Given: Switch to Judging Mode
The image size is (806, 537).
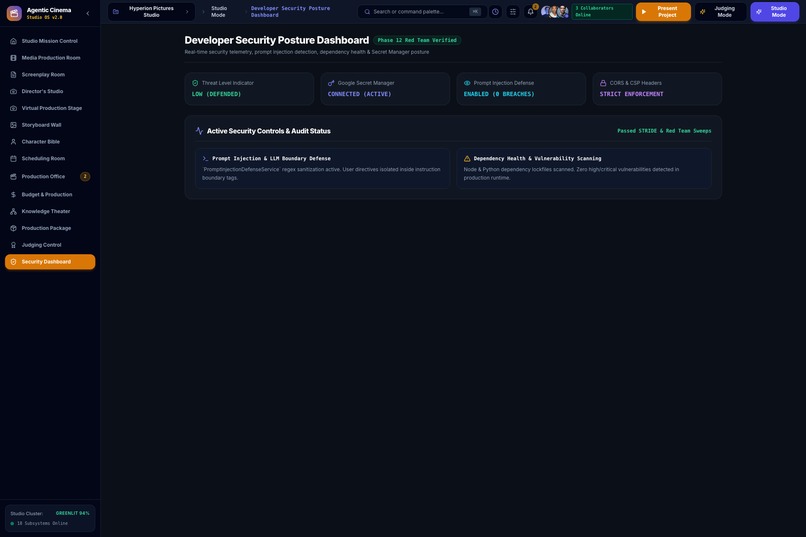Looking at the screenshot, I should coord(720,12).
